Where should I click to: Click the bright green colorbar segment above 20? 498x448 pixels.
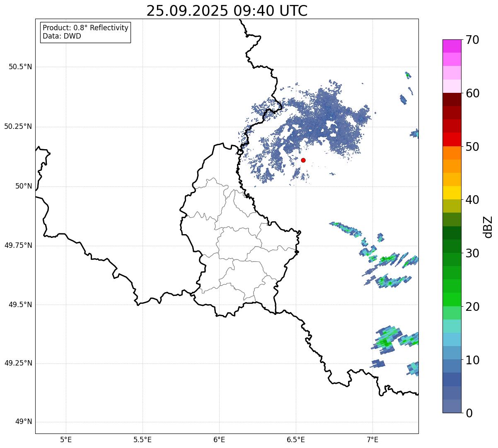click(452, 299)
